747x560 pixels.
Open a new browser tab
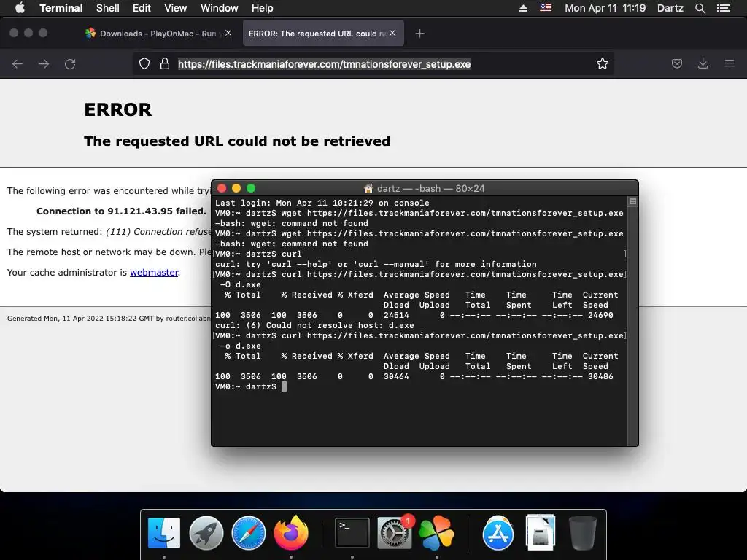tap(419, 34)
